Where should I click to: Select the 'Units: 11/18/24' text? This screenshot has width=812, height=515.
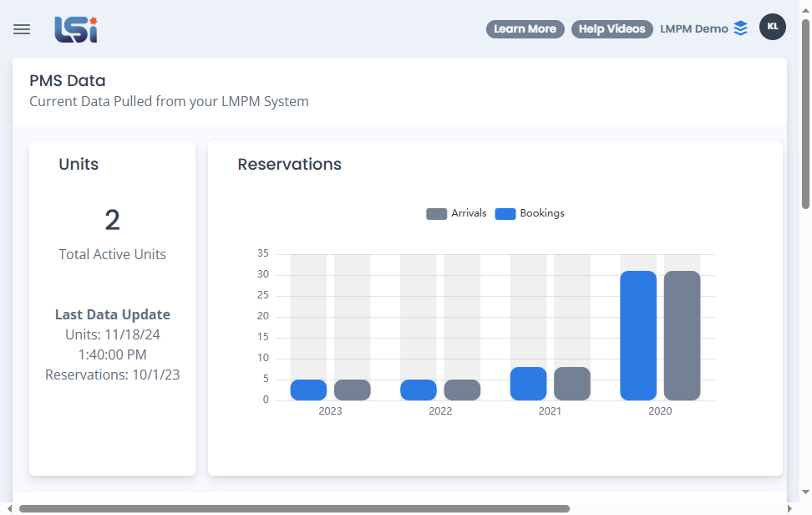pyautogui.click(x=113, y=334)
